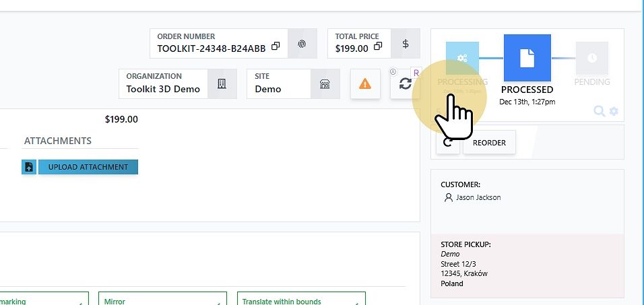Click the fingerprint icon beside order number
644x305 pixels.
point(302,44)
